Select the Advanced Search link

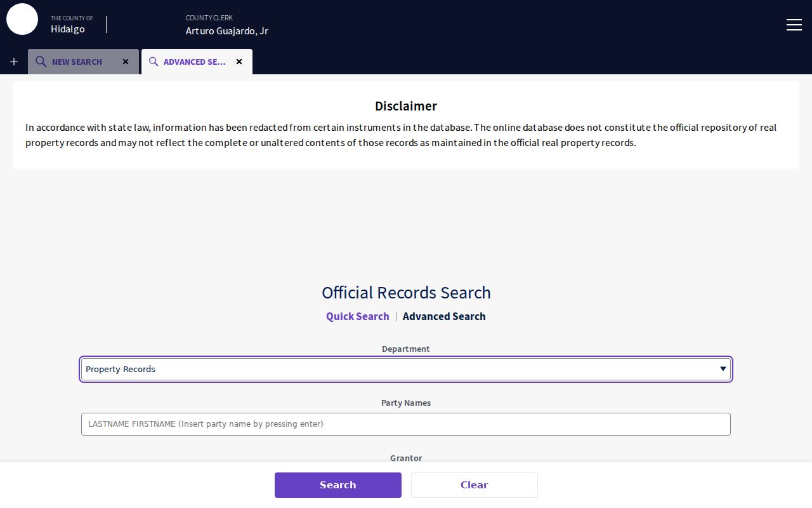tap(444, 316)
